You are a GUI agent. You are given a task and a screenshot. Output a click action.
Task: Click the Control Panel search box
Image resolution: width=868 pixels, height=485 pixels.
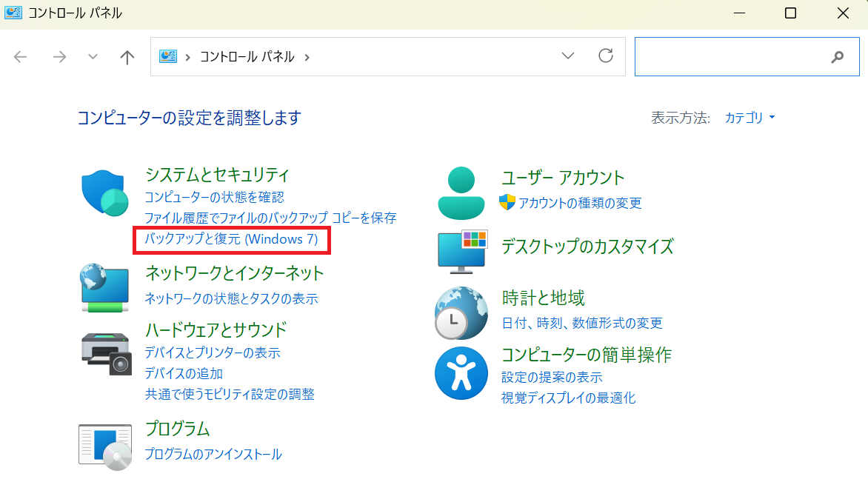(x=733, y=57)
